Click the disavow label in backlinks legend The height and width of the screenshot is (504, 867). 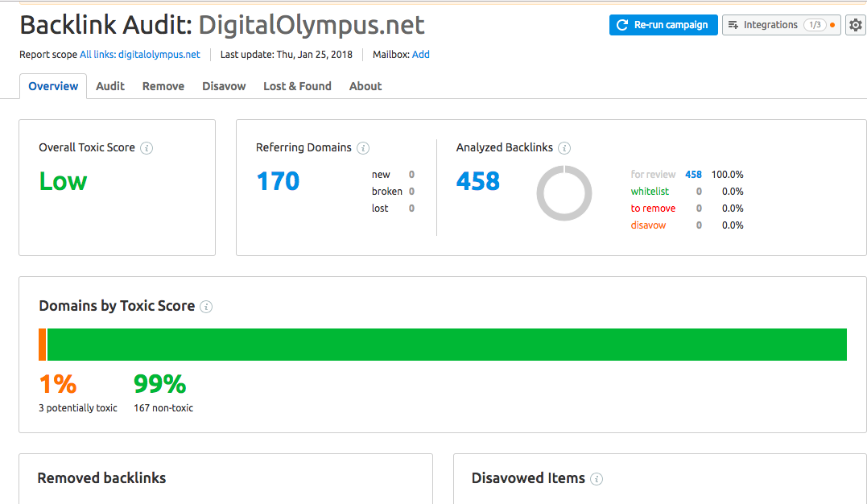click(648, 225)
